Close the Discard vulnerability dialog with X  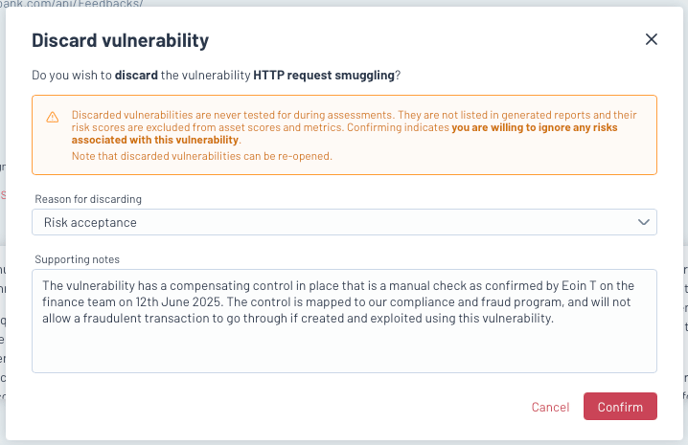(x=651, y=39)
